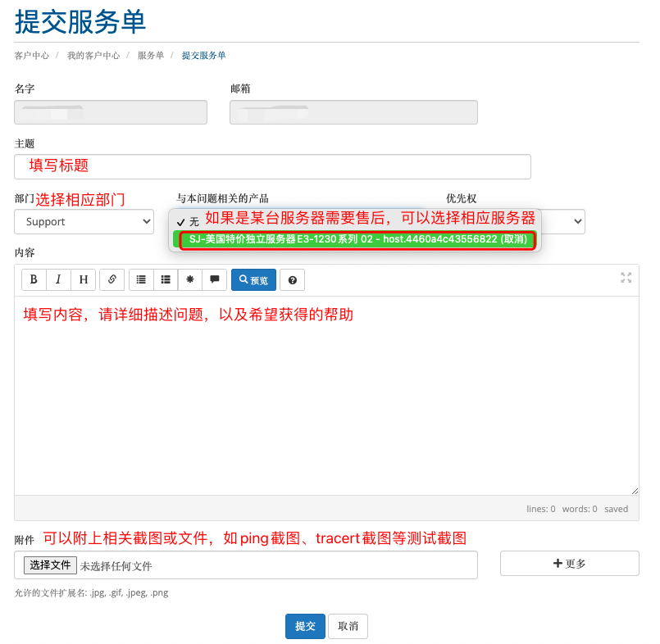Insert unordered list in the editor

141,279
